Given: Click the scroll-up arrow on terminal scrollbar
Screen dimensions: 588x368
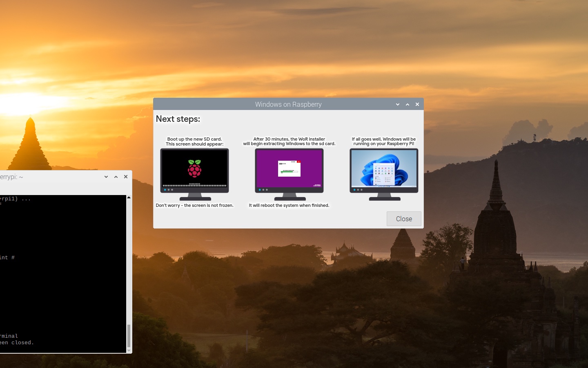Looking at the screenshot, I should click(x=128, y=197).
